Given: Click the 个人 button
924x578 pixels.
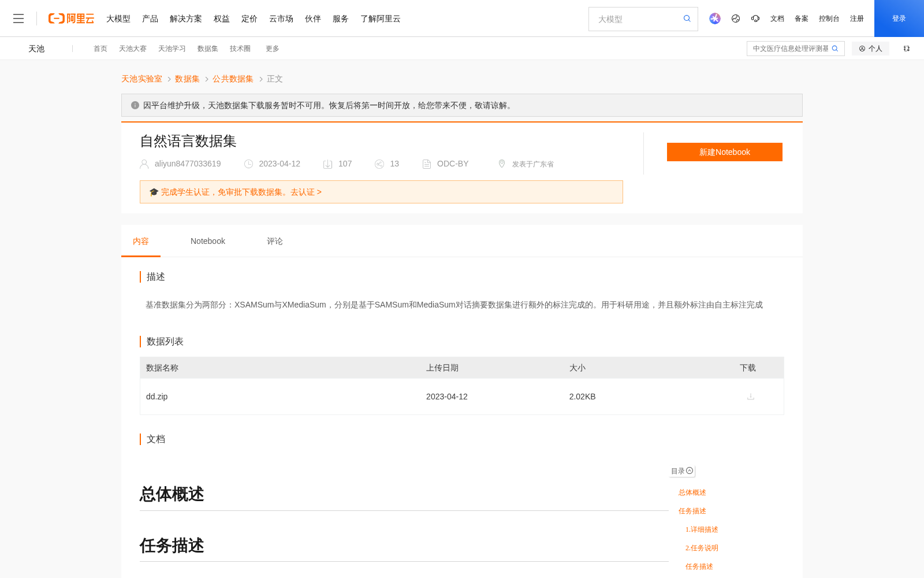Looking at the screenshot, I should [x=870, y=49].
